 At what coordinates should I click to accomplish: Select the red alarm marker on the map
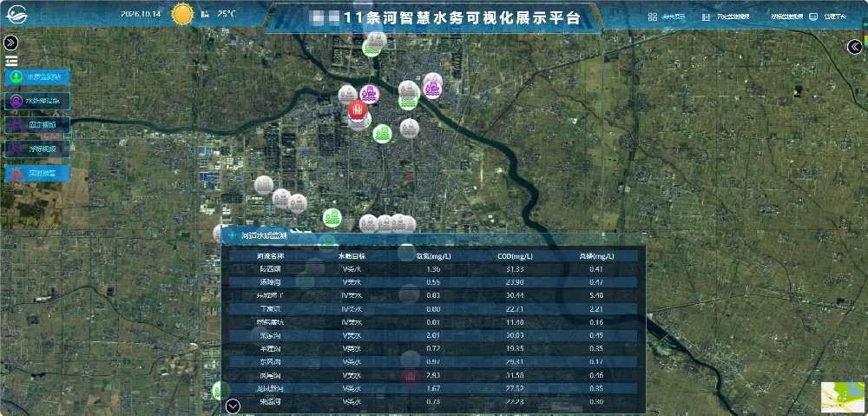pos(358,109)
